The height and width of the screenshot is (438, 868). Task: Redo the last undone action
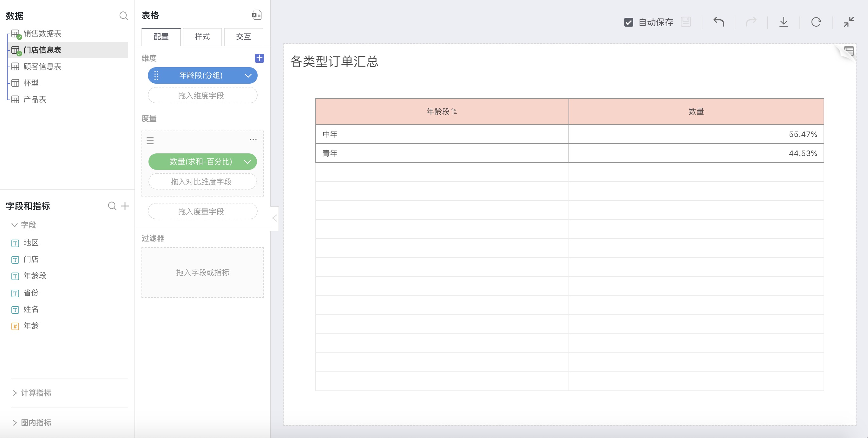pos(751,22)
